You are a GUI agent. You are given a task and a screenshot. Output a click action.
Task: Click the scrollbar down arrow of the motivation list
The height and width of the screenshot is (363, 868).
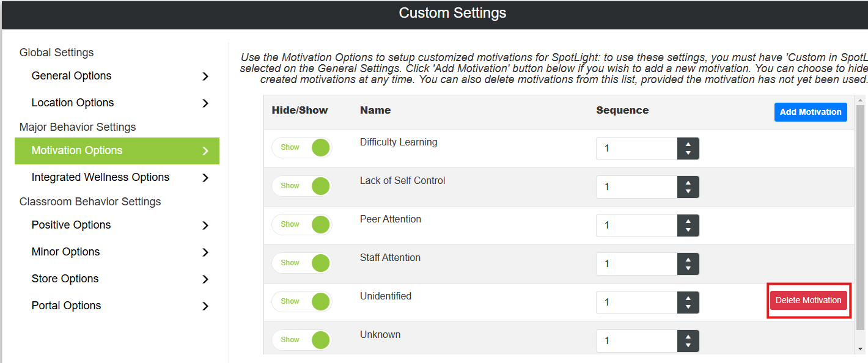[861, 349]
